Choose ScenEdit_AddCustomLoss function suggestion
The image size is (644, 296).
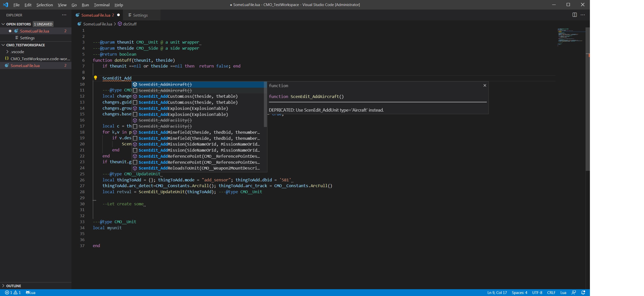(x=198, y=96)
